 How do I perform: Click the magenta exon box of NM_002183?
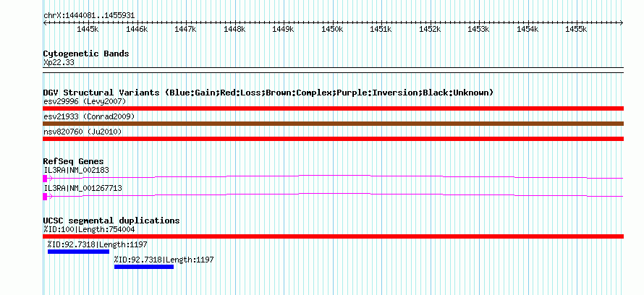[45, 179]
